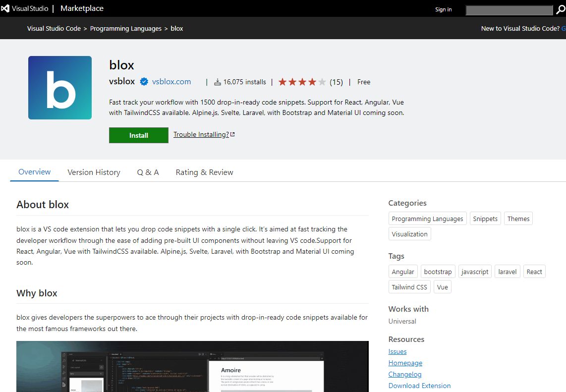Click the Angular tag
Viewport: 566px width, 392px height.
tap(403, 272)
